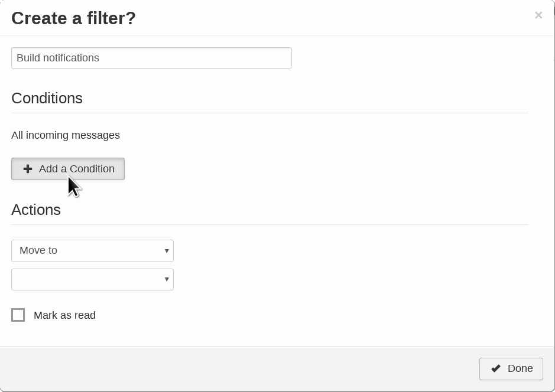This screenshot has width=555, height=392.
Task: Confirm the filter with the Done button
Action: tap(511, 368)
